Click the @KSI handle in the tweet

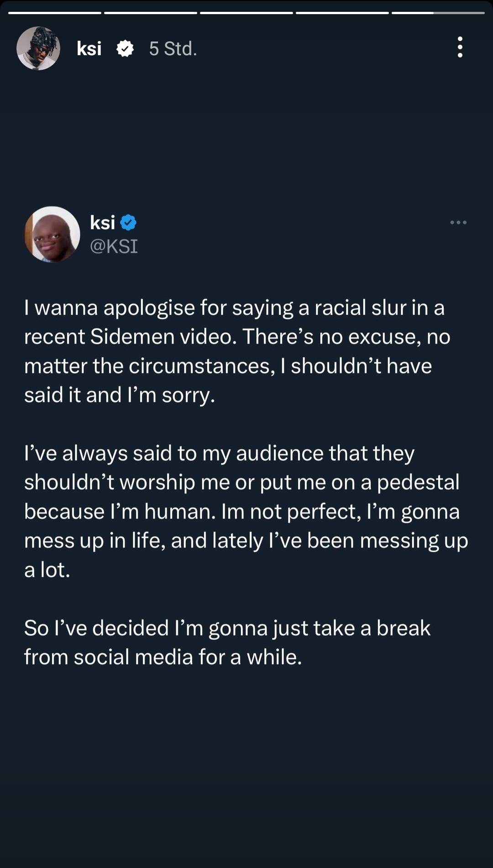(x=114, y=246)
